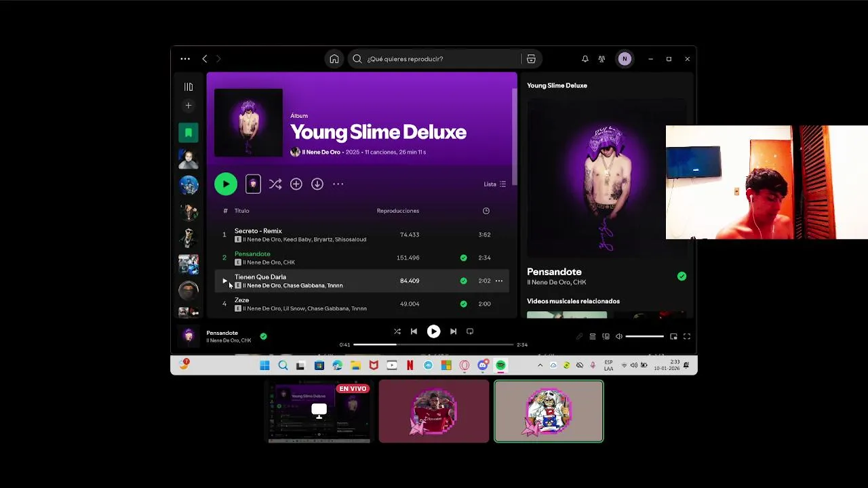Click the album cover art in header
Screen dimensions: 868x488
pos(249,123)
